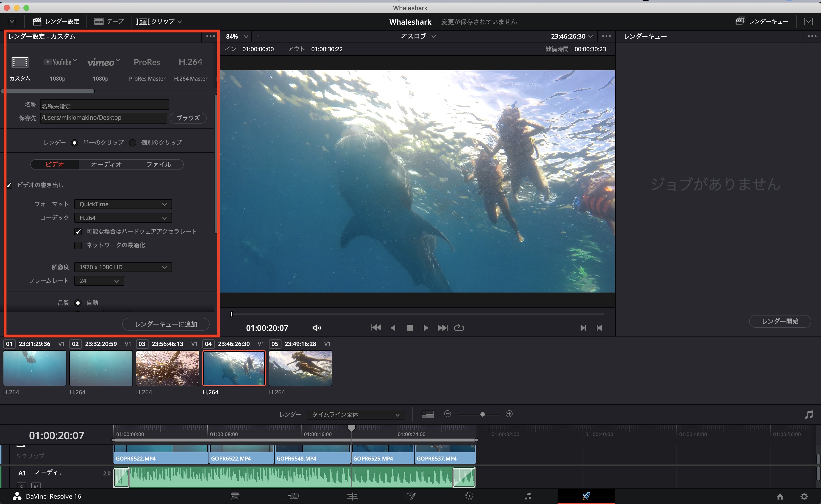The image size is (821, 504).
Task: Select clip 05 thumbnail
Action: tap(300, 368)
